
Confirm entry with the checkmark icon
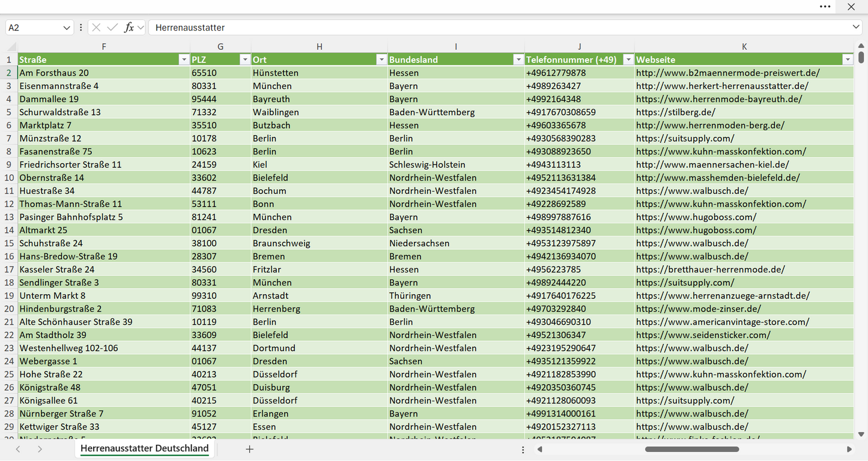click(x=112, y=28)
